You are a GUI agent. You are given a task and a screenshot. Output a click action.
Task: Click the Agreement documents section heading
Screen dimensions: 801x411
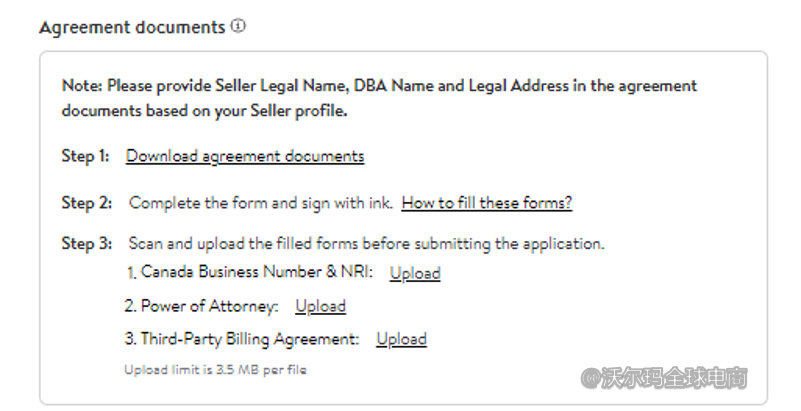(x=132, y=28)
